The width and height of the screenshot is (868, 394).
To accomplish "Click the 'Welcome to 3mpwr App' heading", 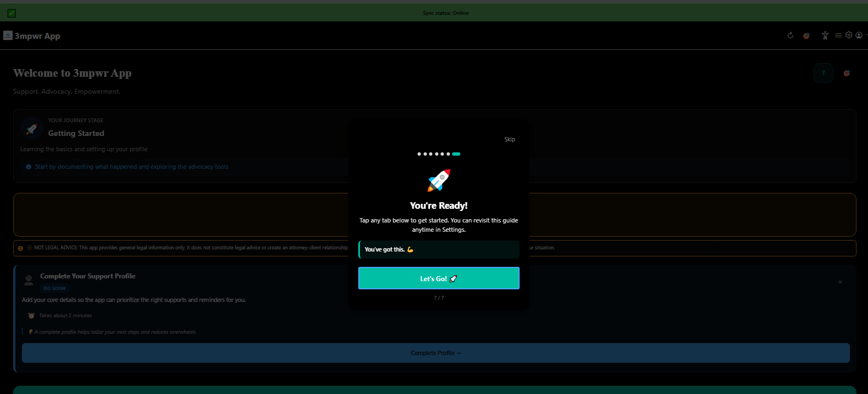I will [72, 73].
